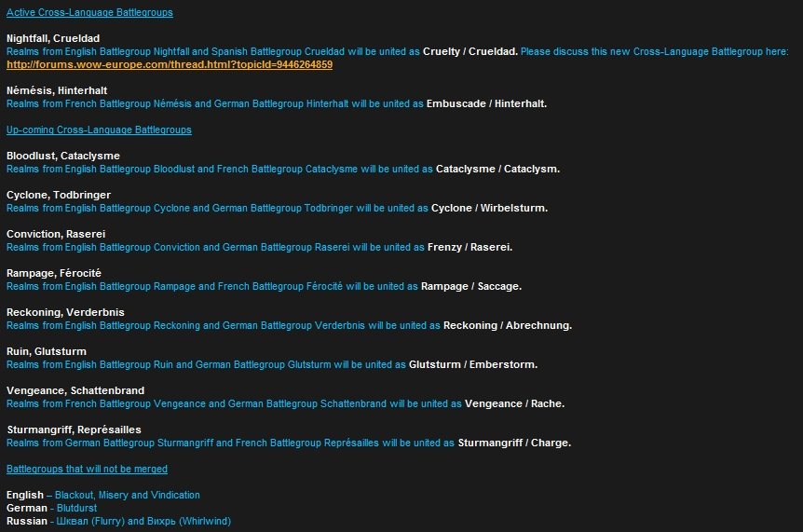Select the 'Vengeance, Schattenbrand' title
The image size is (803, 532).
[75, 390]
